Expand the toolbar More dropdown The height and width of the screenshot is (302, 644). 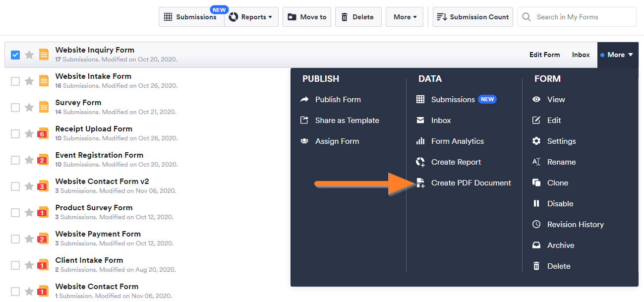point(405,17)
